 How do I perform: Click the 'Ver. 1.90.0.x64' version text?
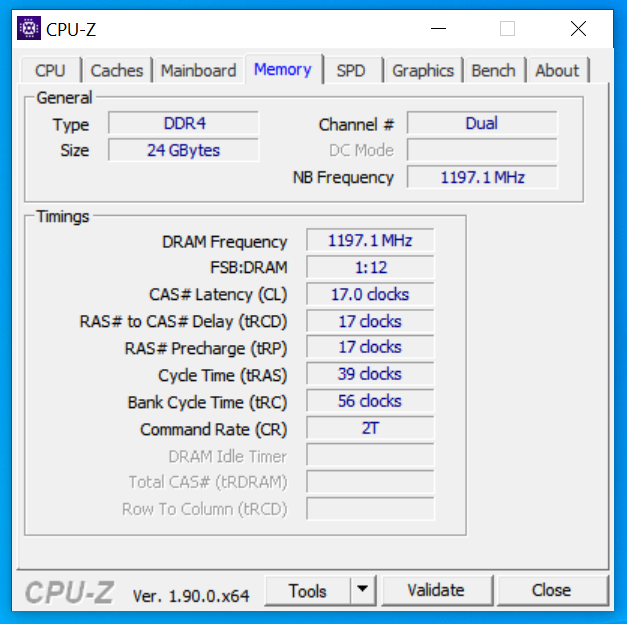point(191,596)
